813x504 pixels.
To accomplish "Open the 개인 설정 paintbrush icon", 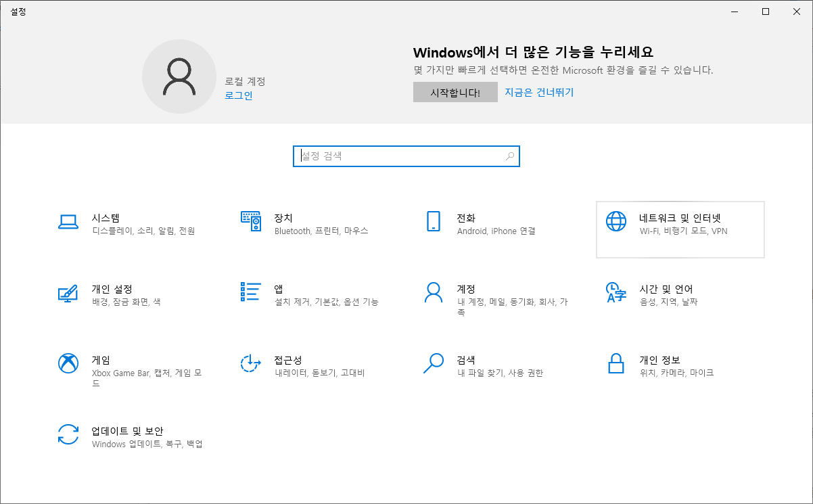I will pyautogui.click(x=68, y=292).
